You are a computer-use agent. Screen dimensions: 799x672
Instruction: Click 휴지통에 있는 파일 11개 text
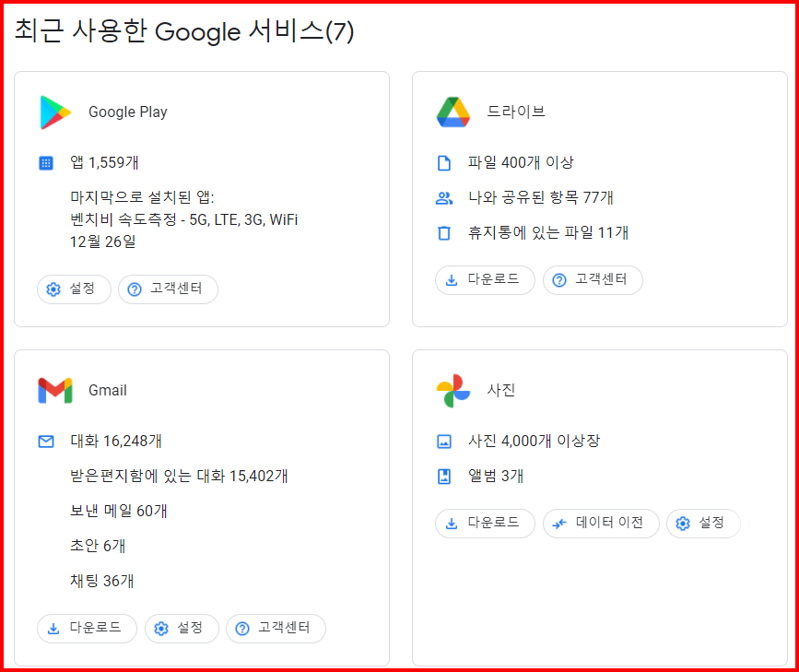548,233
